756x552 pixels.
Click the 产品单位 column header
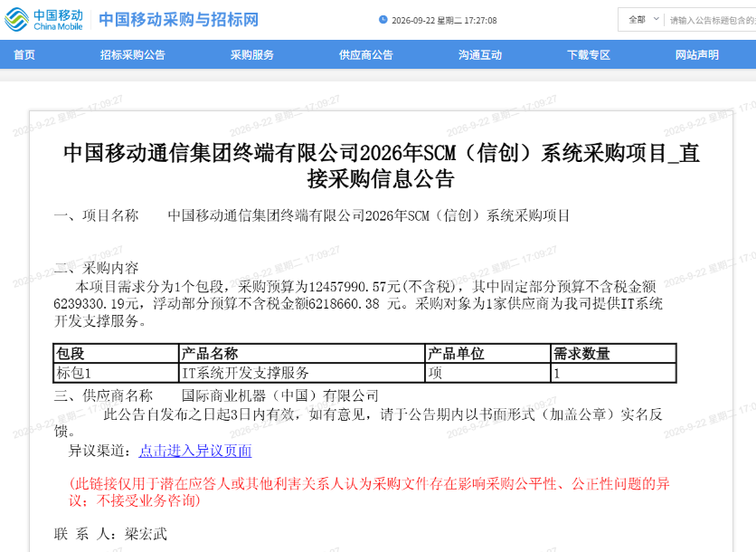coord(487,354)
